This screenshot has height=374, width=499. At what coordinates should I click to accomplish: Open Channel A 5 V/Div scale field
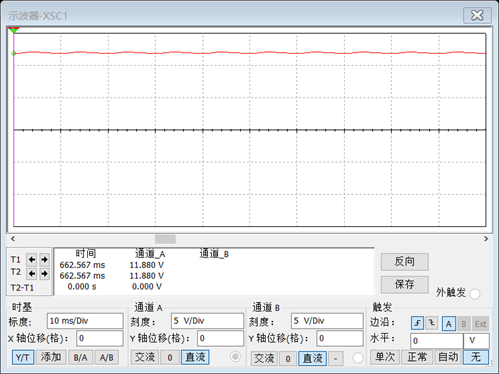pyautogui.click(x=207, y=321)
